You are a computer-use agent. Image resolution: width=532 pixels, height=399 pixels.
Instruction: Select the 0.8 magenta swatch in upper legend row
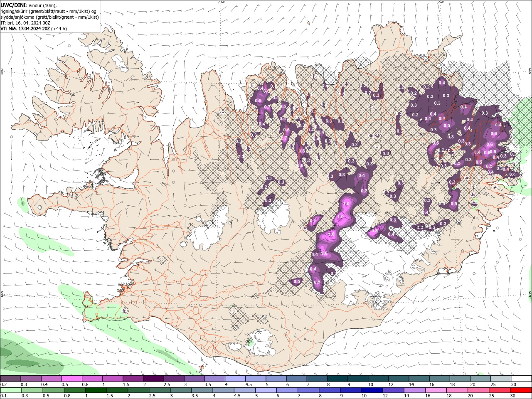coord(92,379)
